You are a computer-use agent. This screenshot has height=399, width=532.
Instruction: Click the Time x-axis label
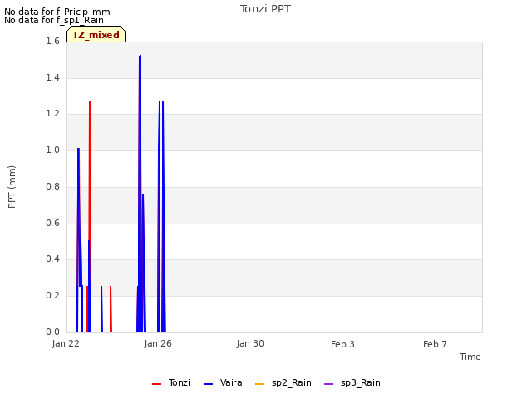pos(470,357)
